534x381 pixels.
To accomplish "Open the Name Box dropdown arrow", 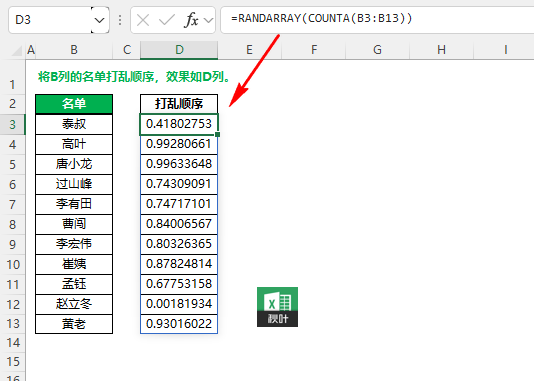I will pos(99,20).
